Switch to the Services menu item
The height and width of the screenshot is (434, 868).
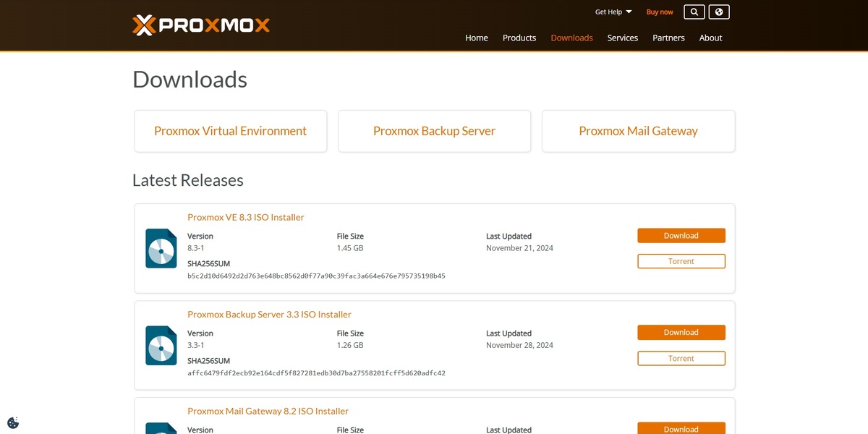pyautogui.click(x=622, y=38)
